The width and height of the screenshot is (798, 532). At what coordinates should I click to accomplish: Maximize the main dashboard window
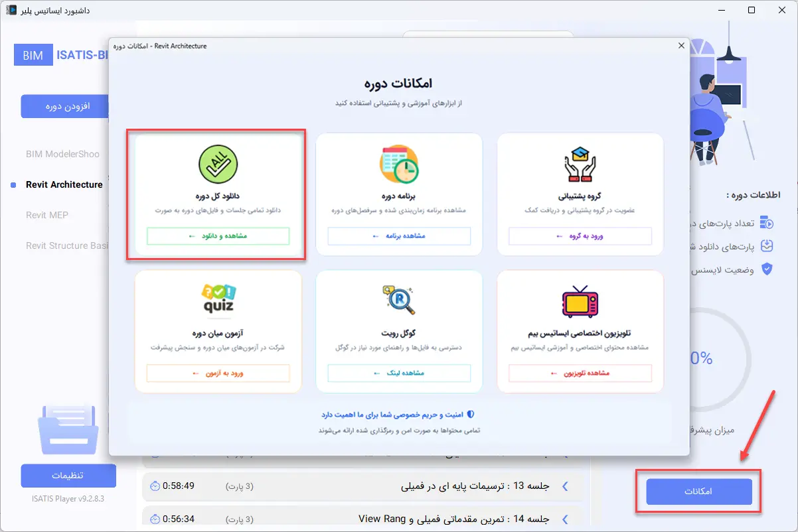(x=751, y=10)
